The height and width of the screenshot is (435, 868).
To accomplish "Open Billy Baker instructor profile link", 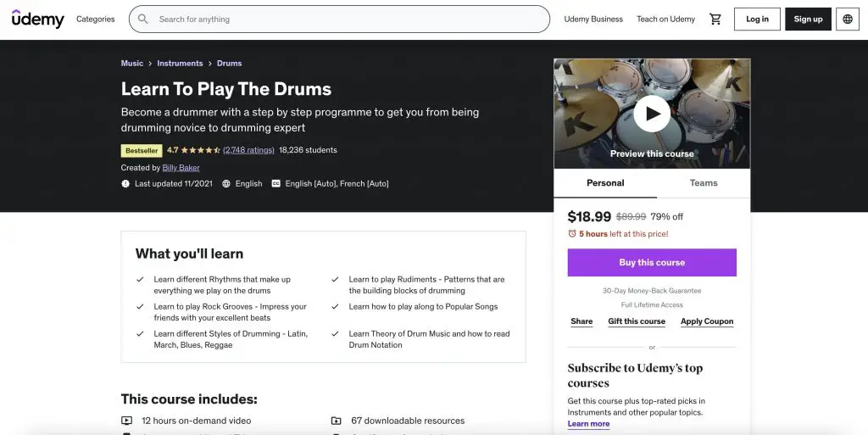I will click(181, 168).
